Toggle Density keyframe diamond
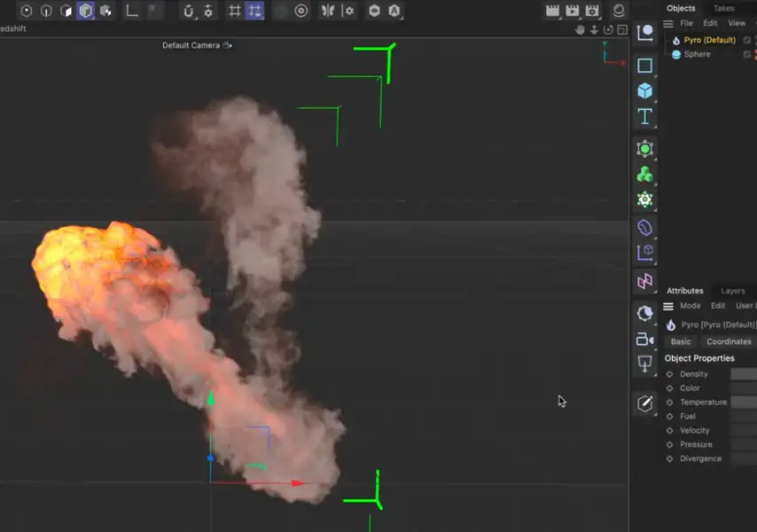Viewport: 757px width, 532px height. pos(670,374)
